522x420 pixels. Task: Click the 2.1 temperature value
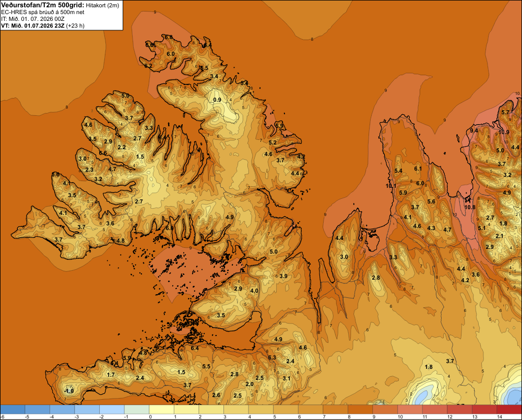click(x=500, y=236)
